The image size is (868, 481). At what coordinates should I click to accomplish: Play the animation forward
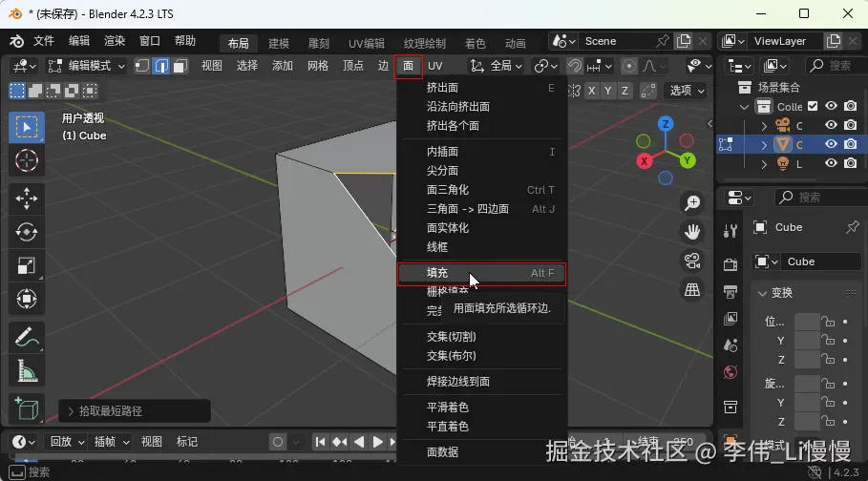377,442
